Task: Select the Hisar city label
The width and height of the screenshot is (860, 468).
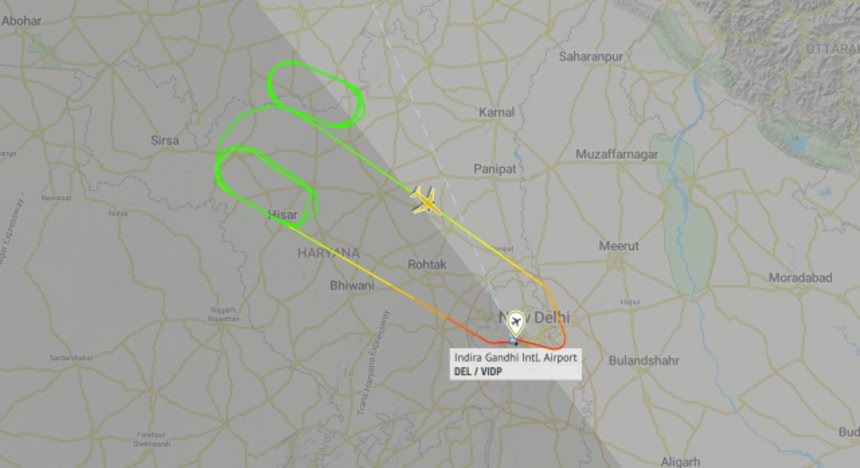Action: (x=282, y=215)
